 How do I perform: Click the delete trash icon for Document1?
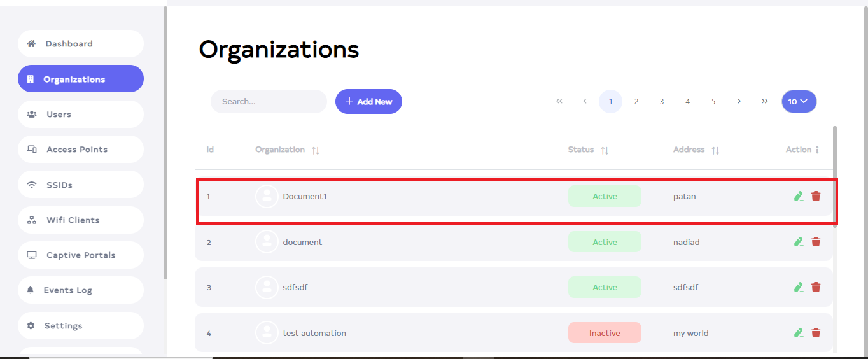(x=816, y=196)
